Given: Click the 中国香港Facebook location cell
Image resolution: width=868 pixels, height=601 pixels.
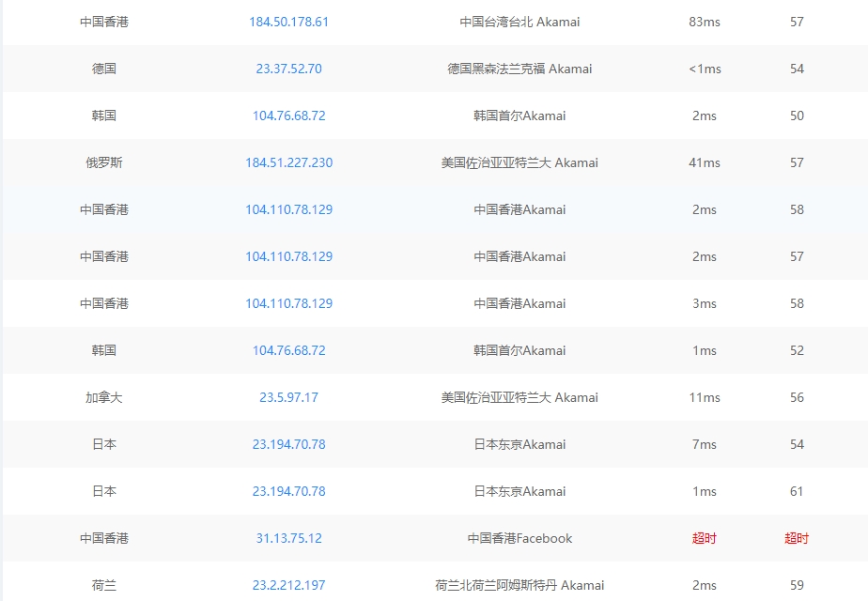Looking at the screenshot, I should click(519, 538).
